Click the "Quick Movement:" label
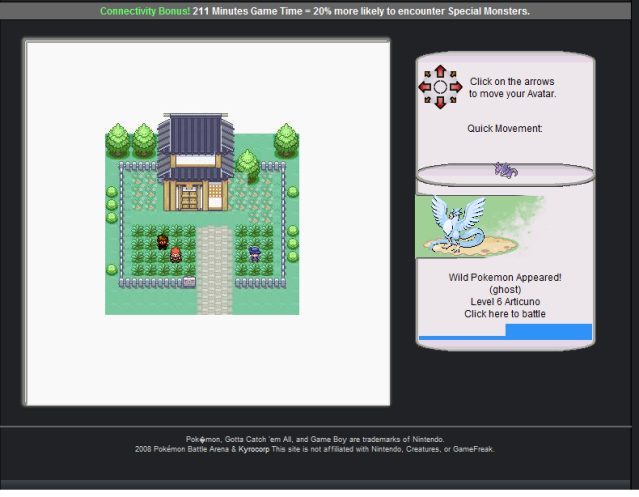This screenshot has width=639, height=497. [505, 128]
